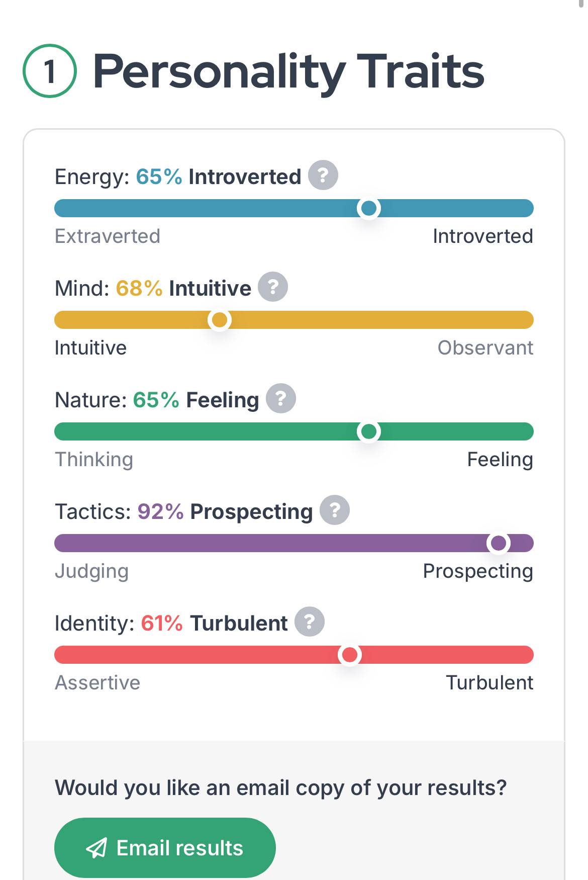This screenshot has width=588, height=880.
Task: Select the Observant label under Mind bar
Action: pyautogui.click(x=485, y=347)
